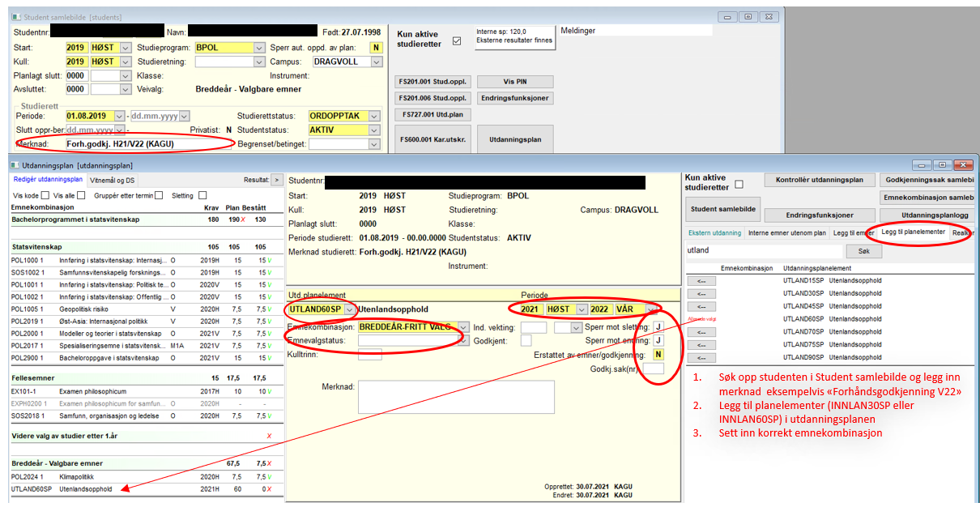Click the arrow button next to UTLAND75SP

coord(701,344)
